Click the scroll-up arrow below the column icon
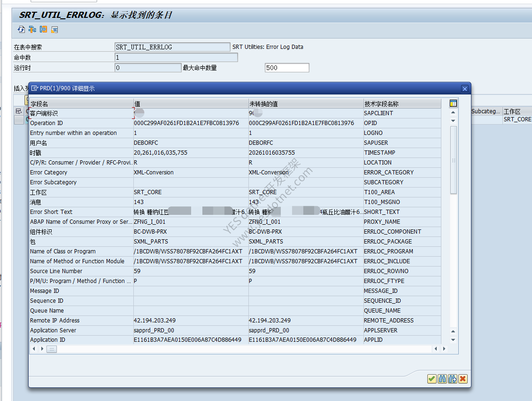The image size is (532, 401). (x=453, y=112)
